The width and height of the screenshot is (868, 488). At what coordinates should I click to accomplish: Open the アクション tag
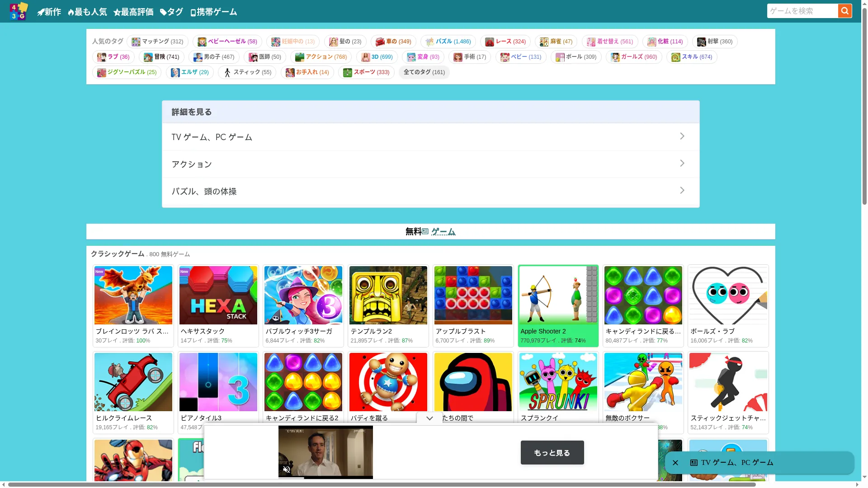(321, 57)
